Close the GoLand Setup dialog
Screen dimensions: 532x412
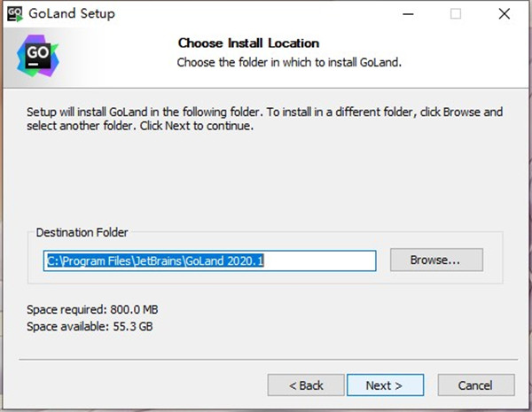tap(504, 14)
